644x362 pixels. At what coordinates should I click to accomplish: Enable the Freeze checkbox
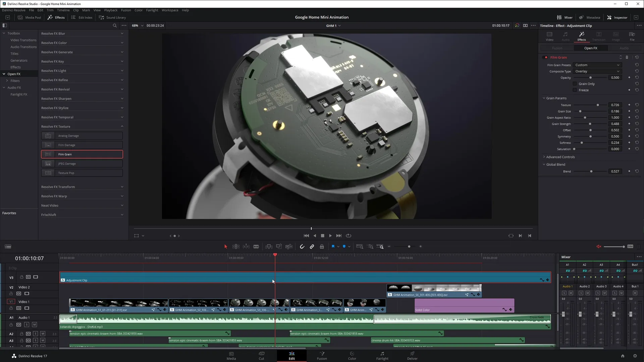point(575,90)
